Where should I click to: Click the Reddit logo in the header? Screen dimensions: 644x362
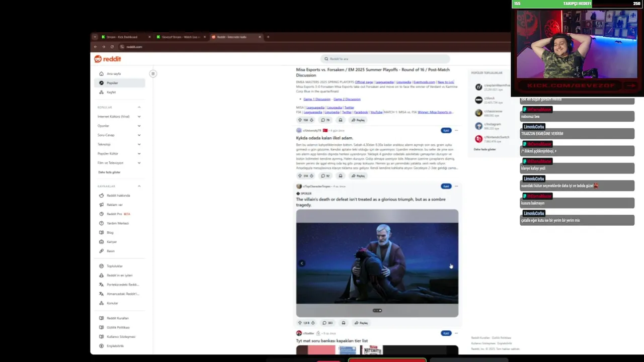coord(107,59)
